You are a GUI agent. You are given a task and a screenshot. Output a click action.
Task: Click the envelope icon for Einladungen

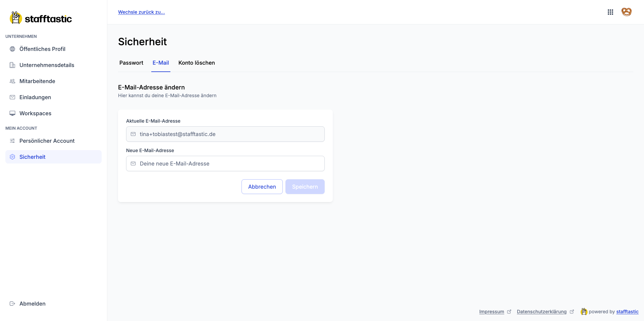[12, 97]
